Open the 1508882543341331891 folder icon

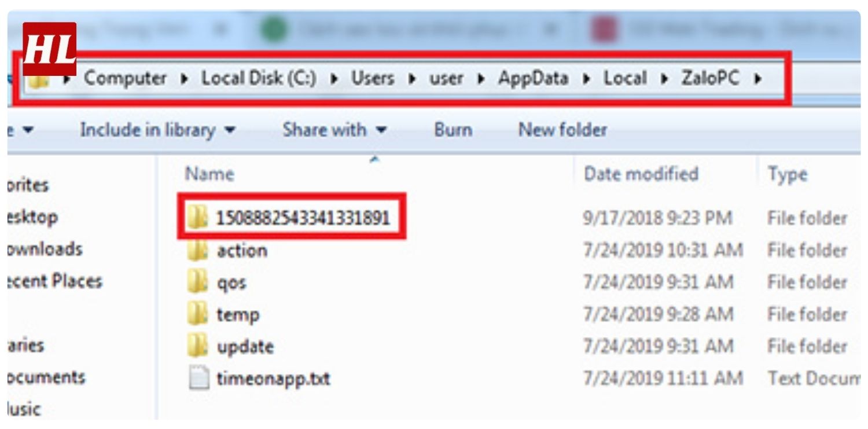(198, 218)
